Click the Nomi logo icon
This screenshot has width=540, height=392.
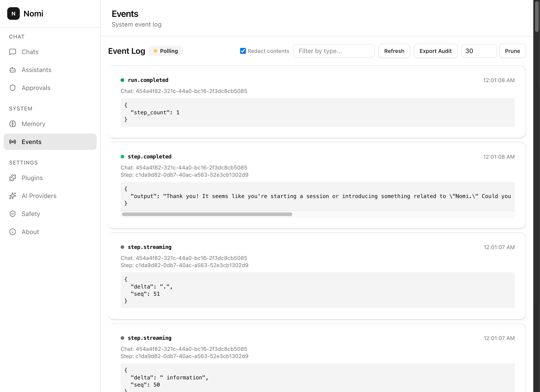pyautogui.click(x=13, y=14)
